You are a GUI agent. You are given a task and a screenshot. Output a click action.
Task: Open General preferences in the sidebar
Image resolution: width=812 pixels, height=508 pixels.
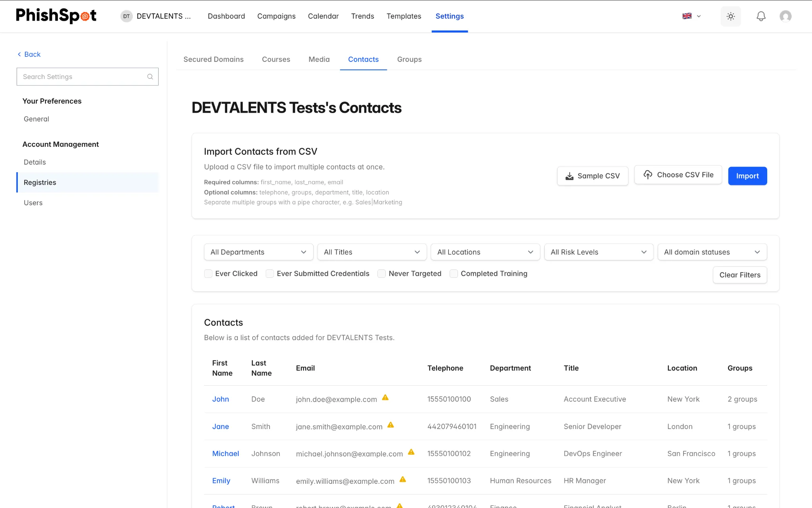[36, 119]
